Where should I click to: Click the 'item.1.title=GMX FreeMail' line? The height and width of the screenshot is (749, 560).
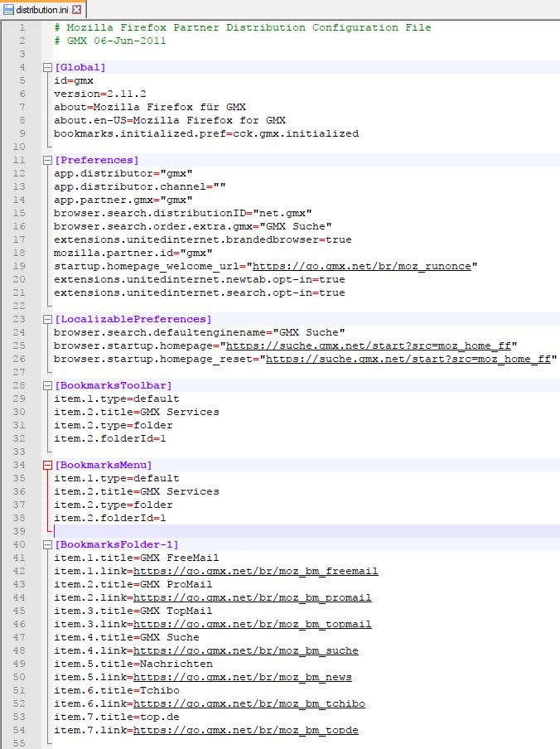tap(137, 558)
